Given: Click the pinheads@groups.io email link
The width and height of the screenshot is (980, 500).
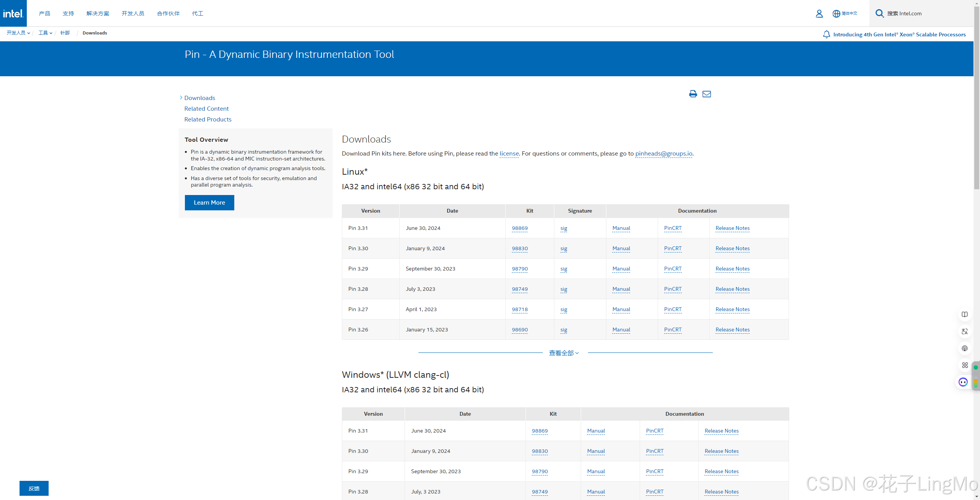Looking at the screenshot, I should 664,154.
